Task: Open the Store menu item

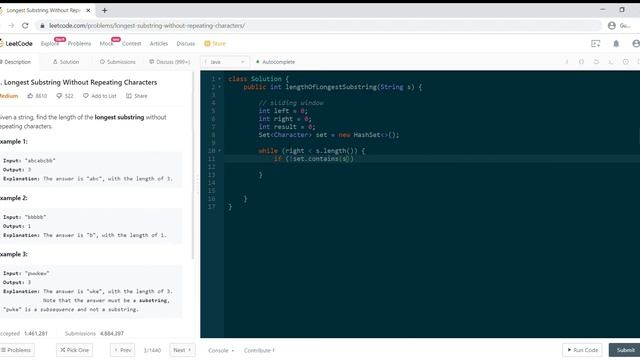Action: click(x=215, y=44)
